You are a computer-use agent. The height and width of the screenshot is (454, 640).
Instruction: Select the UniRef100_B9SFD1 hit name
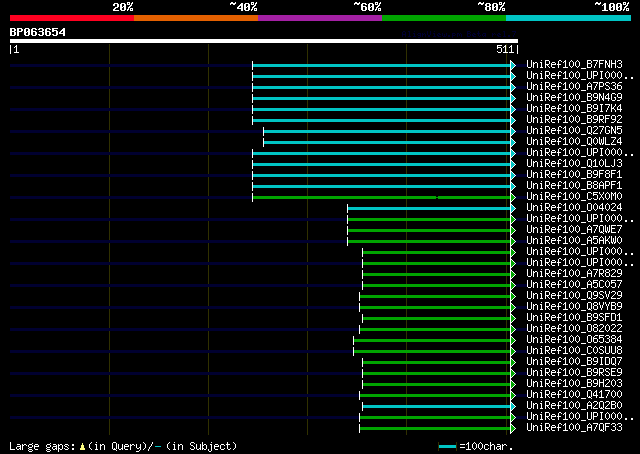tap(574, 318)
